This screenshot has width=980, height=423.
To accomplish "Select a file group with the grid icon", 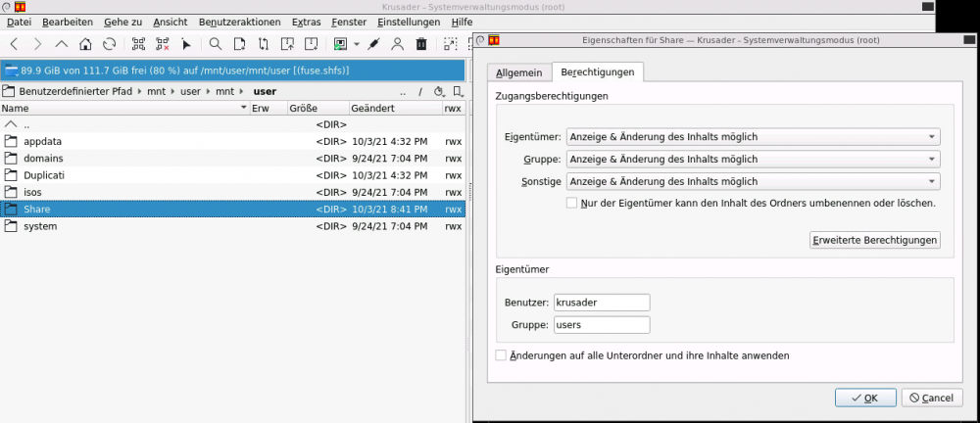I will pyautogui.click(x=139, y=44).
